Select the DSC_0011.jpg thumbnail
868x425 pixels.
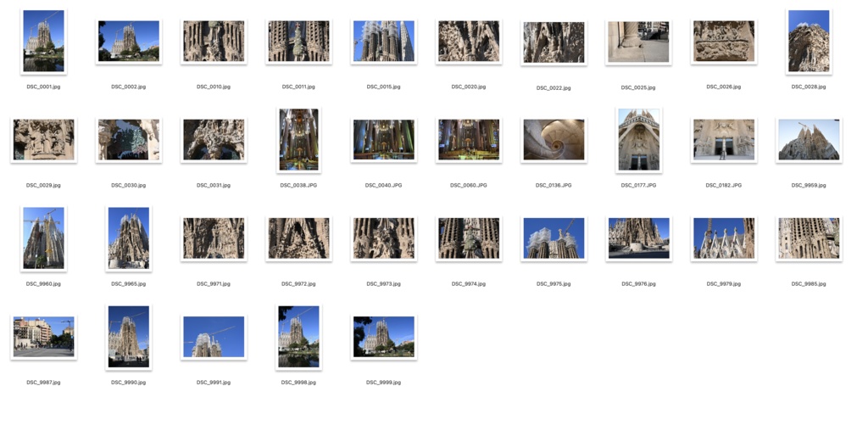pos(298,42)
